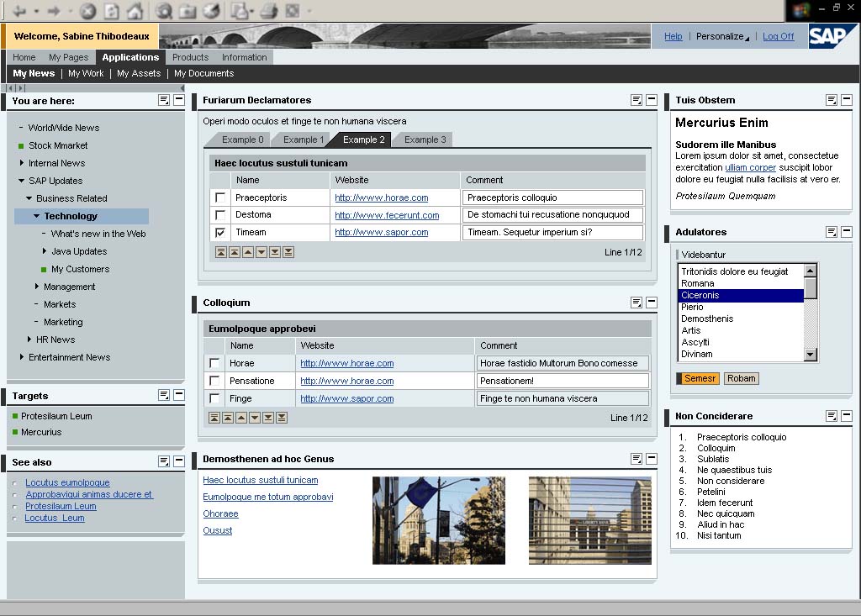Expand the Internal News tree node
This screenshot has width=861, height=616.
coord(22,163)
